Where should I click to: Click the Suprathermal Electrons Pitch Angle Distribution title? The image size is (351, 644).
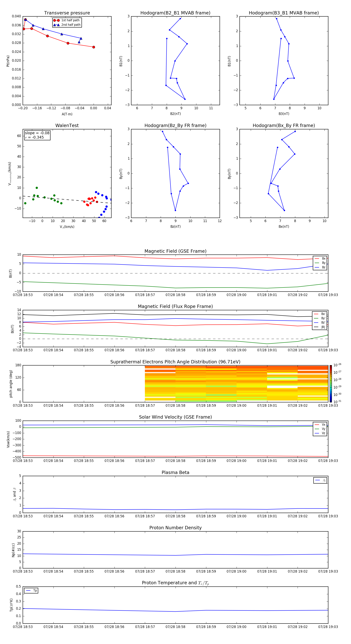175,362
